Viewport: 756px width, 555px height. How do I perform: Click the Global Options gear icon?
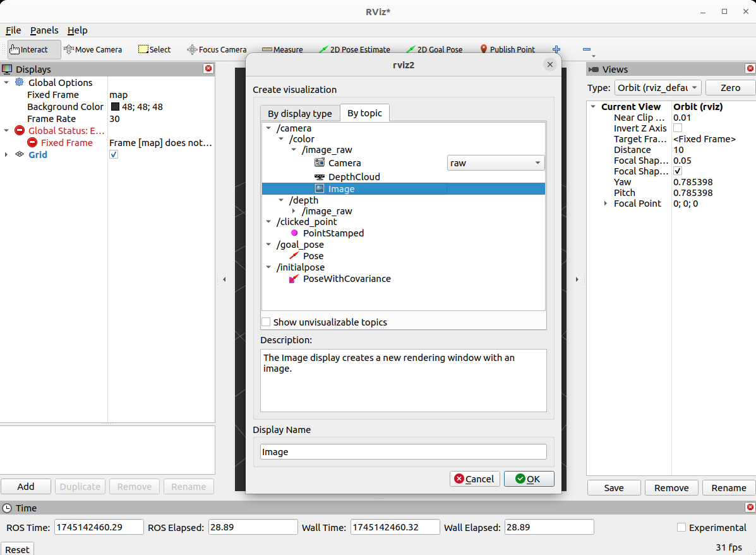pos(20,82)
